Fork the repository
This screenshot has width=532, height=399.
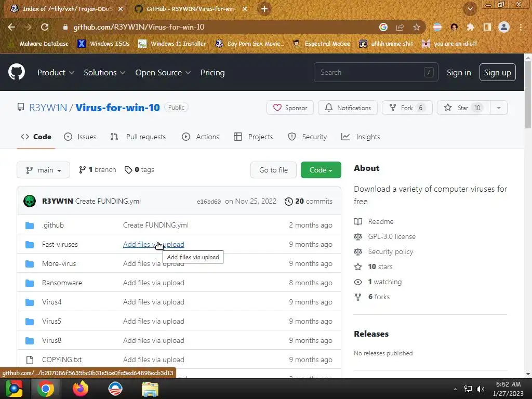tap(407, 108)
